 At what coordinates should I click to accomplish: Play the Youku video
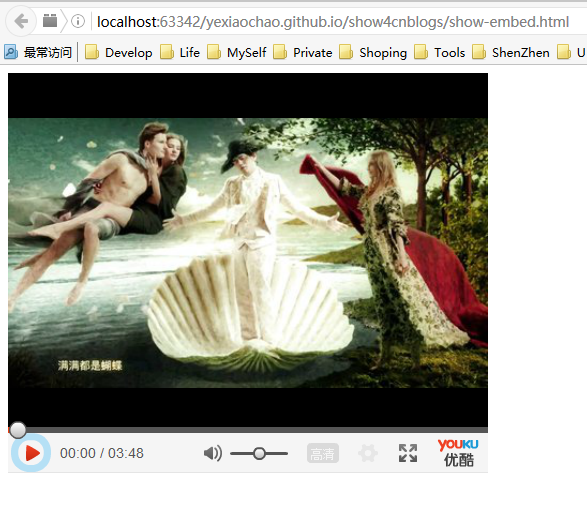pos(31,453)
